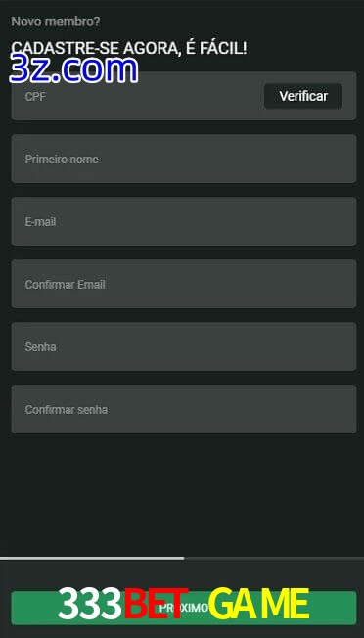
Task: Click the red BET logo text
Action: coord(156,605)
